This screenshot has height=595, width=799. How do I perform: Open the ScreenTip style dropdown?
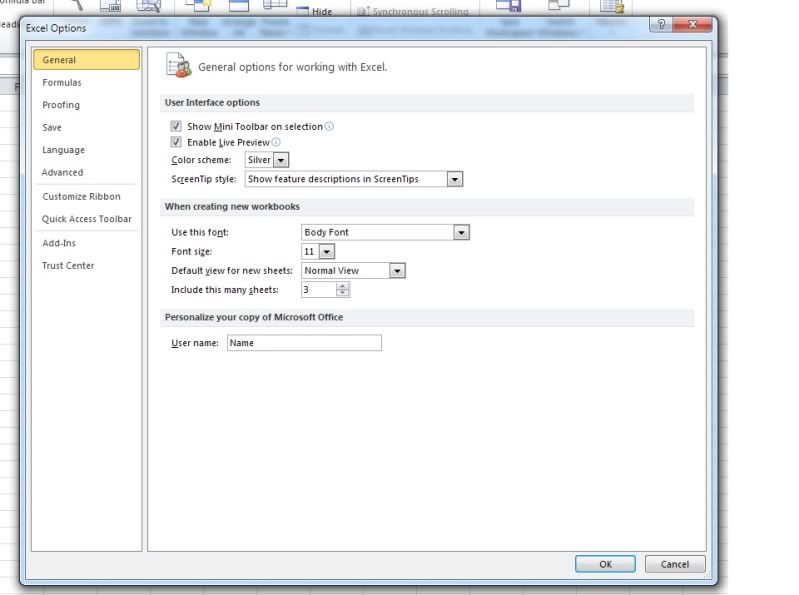point(455,179)
